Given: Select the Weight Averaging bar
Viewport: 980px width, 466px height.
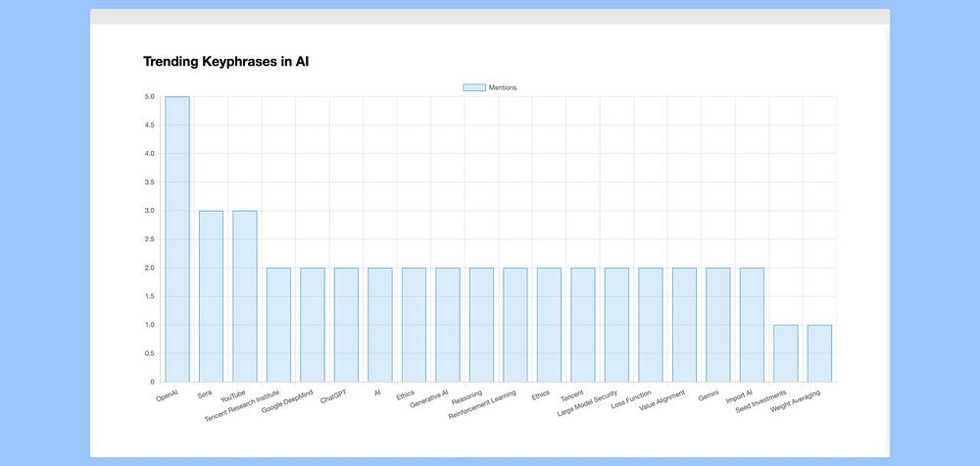Looking at the screenshot, I should [x=818, y=353].
